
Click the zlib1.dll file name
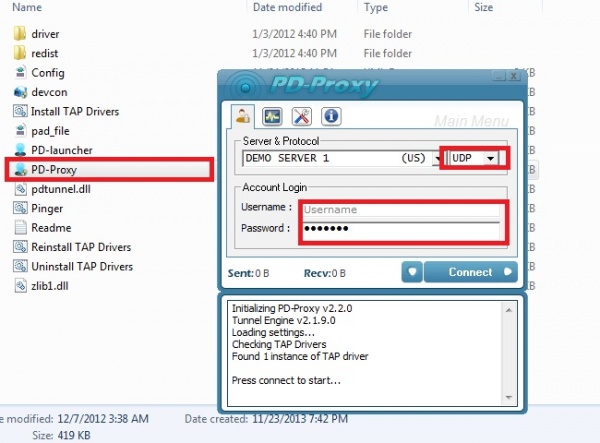50,286
